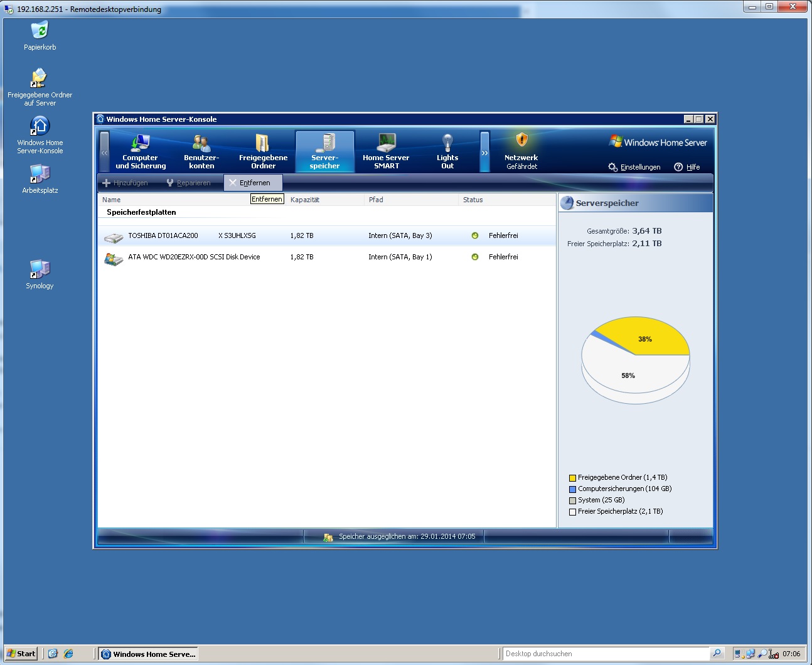The image size is (812, 665).
Task: Click the Entfernen toolbar button
Action: pyautogui.click(x=253, y=183)
